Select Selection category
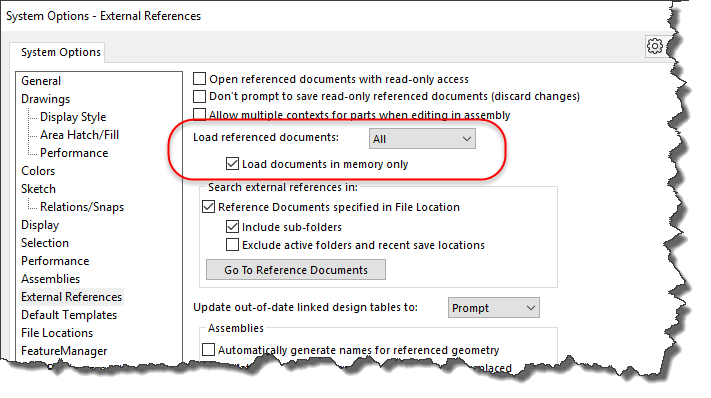Image resolution: width=711 pixels, height=398 pixels. (45, 243)
